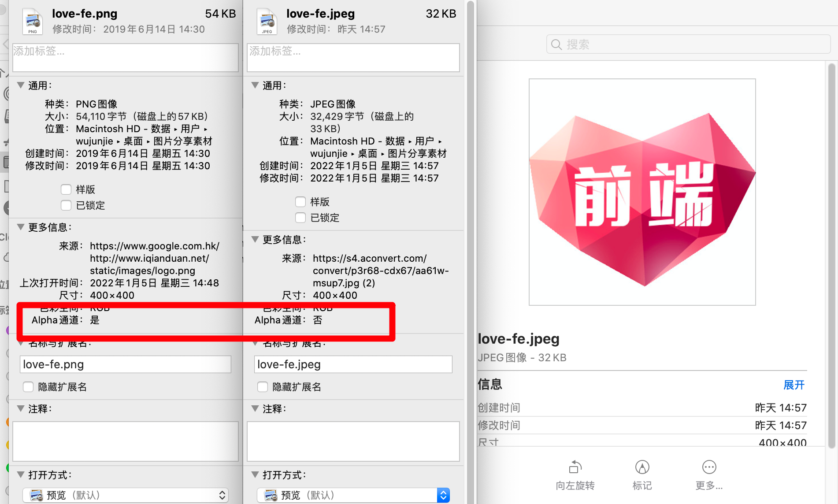Image resolution: width=838 pixels, height=504 pixels.
Task: Click 种类 PNG图像 text
Action: (96, 104)
